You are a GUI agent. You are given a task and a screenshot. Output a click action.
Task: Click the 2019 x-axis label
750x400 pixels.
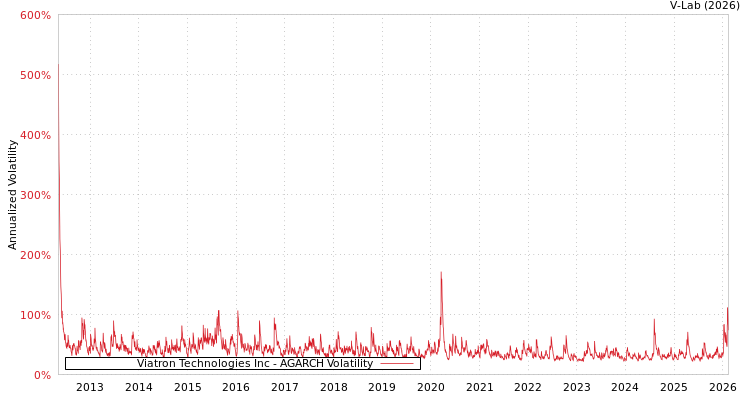point(382,387)
